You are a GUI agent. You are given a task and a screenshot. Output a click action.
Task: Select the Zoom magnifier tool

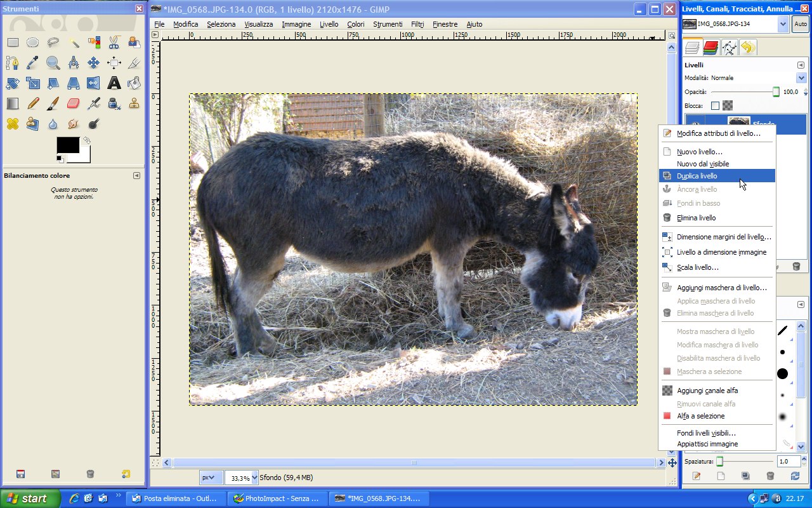coord(53,63)
